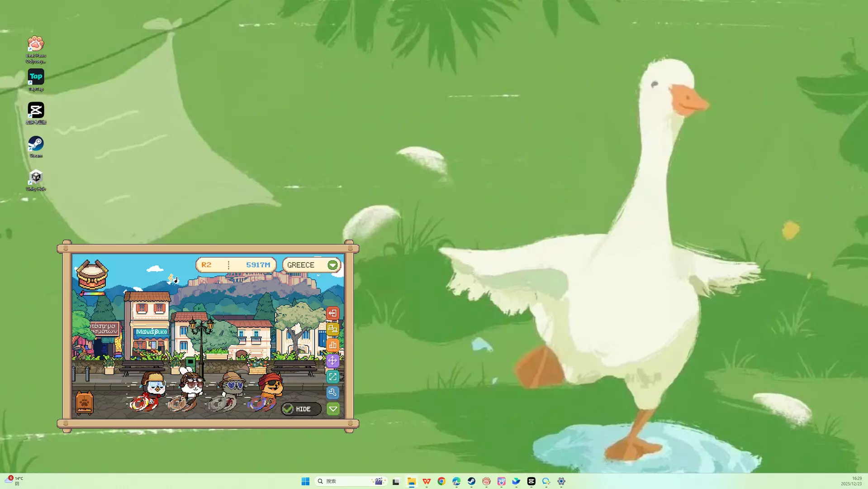The height and width of the screenshot is (489, 868).
Task: Click the yellow window-switch icon in game sidebar
Action: click(332, 329)
